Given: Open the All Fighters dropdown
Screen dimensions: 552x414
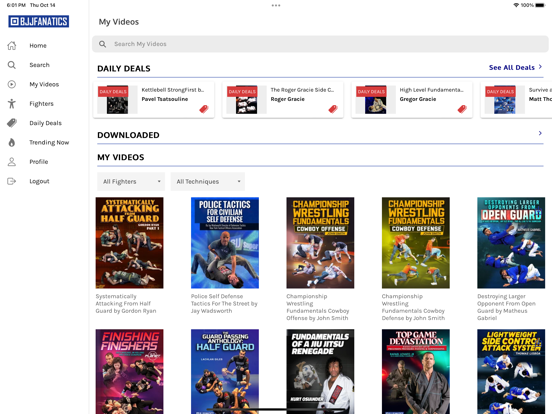Looking at the screenshot, I should [131, 181].
